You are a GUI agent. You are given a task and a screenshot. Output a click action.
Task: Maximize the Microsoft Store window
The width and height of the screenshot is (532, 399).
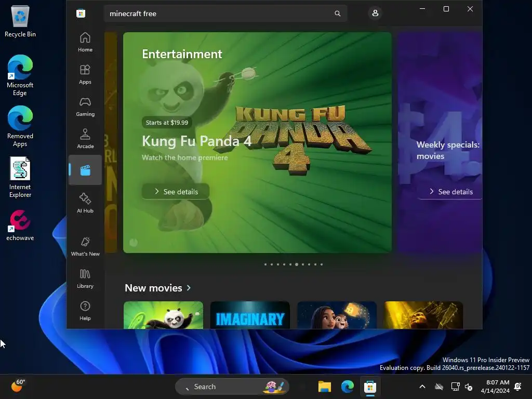pos(446,9)
